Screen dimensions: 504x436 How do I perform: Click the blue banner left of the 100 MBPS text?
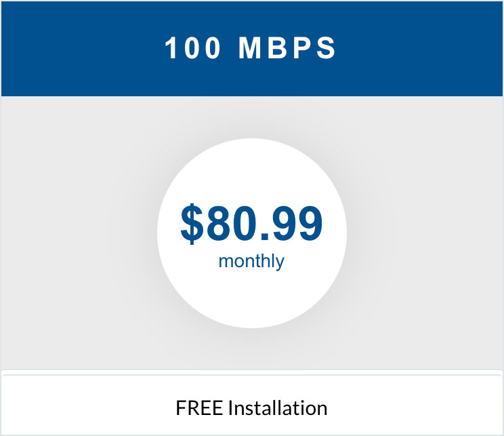83,49
